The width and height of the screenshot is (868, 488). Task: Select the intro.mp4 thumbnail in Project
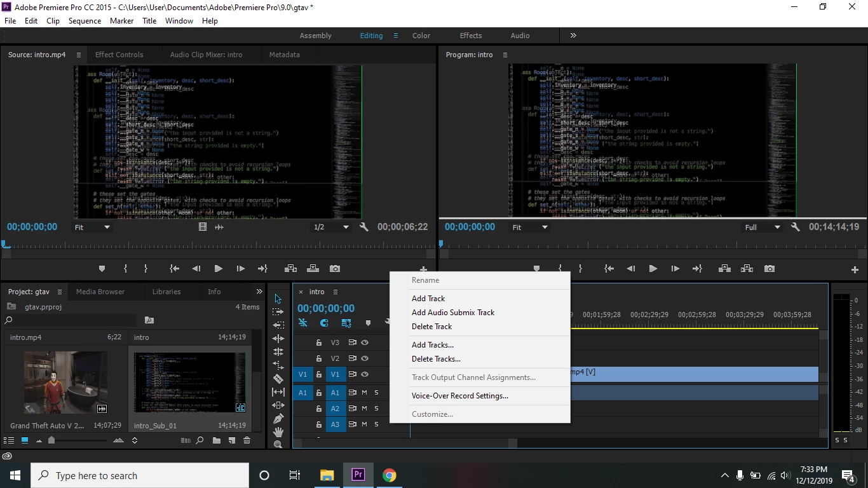pos(65,383)
